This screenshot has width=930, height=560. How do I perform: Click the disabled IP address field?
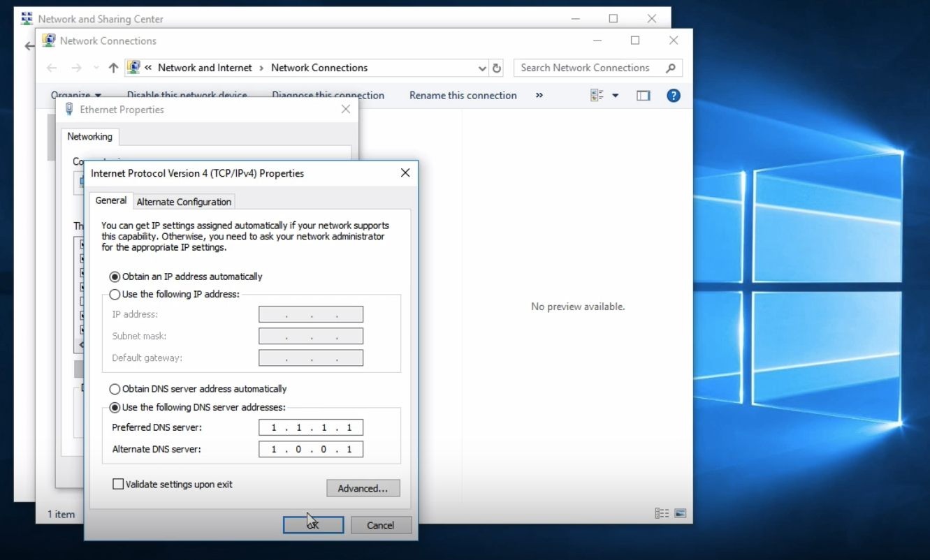pos(311,314)
